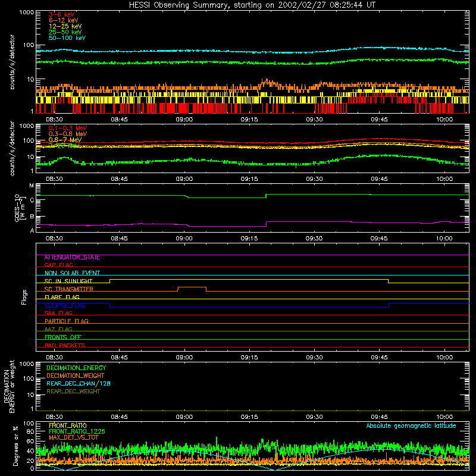Viewport: 476px width, 476px height.
Task: Select the orange 0.3-0.8 MeV legend label
Action: click(68, 134)
